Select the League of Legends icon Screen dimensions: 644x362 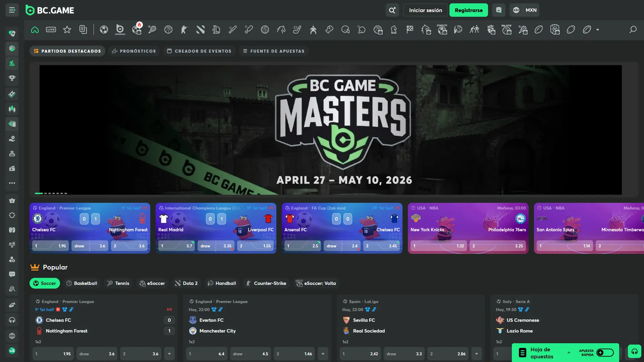pyautogui.click(x=216, y=29)
